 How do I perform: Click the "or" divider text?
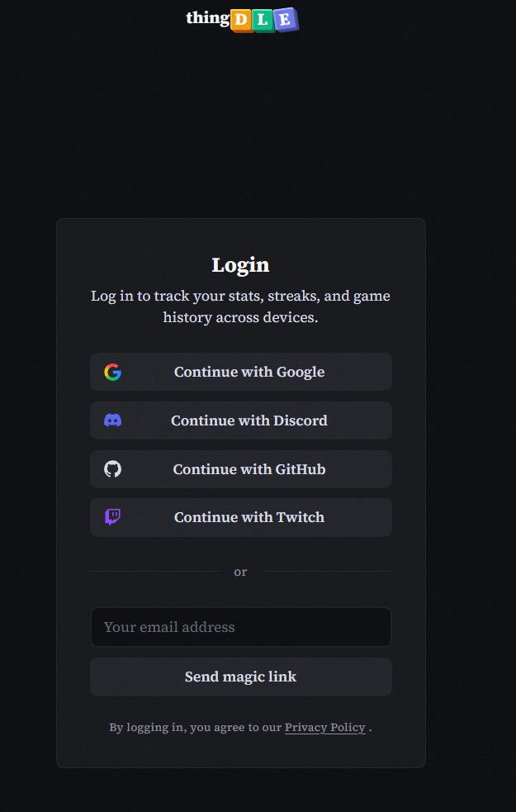click(x=240, y=572)
